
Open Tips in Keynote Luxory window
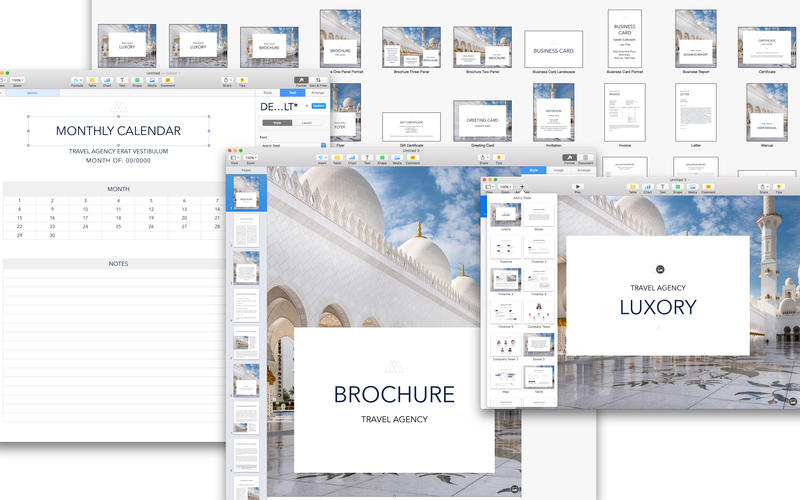click(x=779, y=188)
